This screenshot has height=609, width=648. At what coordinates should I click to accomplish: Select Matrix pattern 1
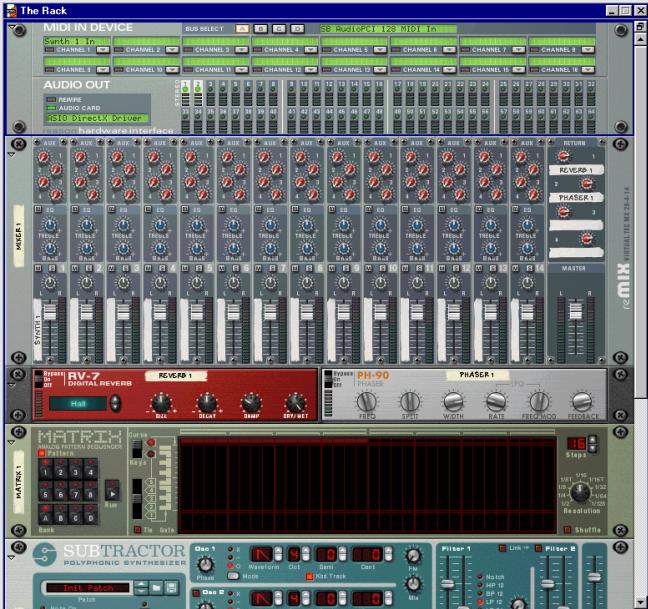point(45,469)
